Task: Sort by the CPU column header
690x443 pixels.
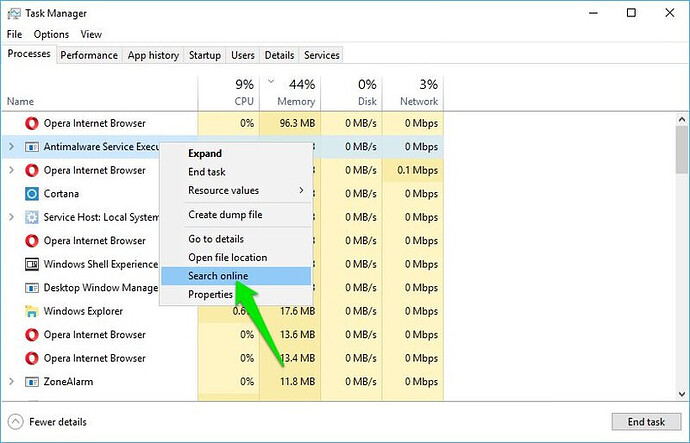Action: 229,93
